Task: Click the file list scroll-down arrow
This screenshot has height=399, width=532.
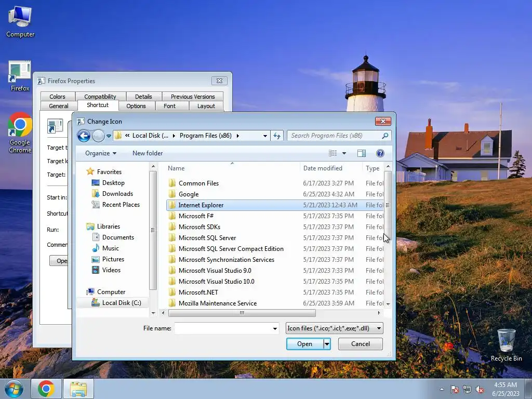Action: (x=388, y=304)
